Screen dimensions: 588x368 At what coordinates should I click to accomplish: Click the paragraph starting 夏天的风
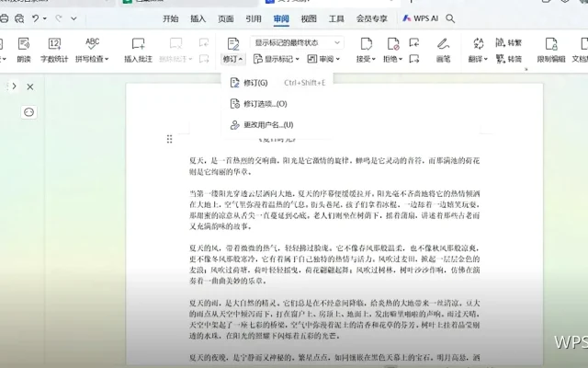point(334,264)
